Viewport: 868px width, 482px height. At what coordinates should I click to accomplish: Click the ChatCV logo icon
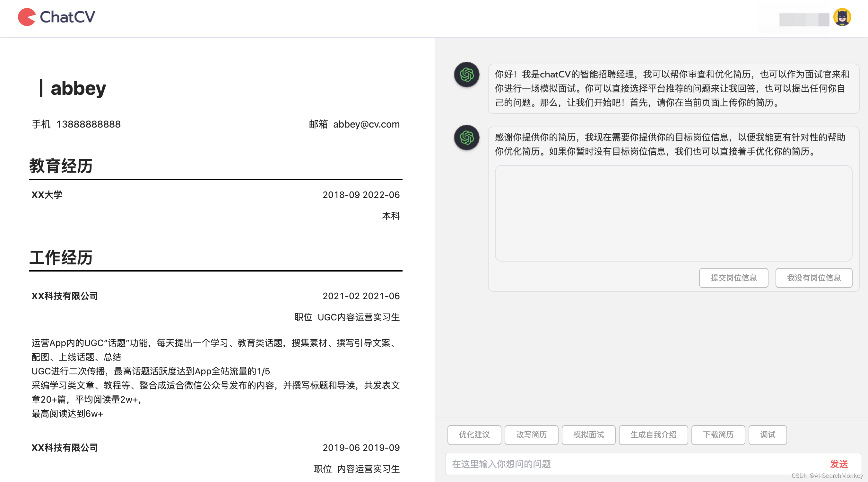(x=27, y=17)
